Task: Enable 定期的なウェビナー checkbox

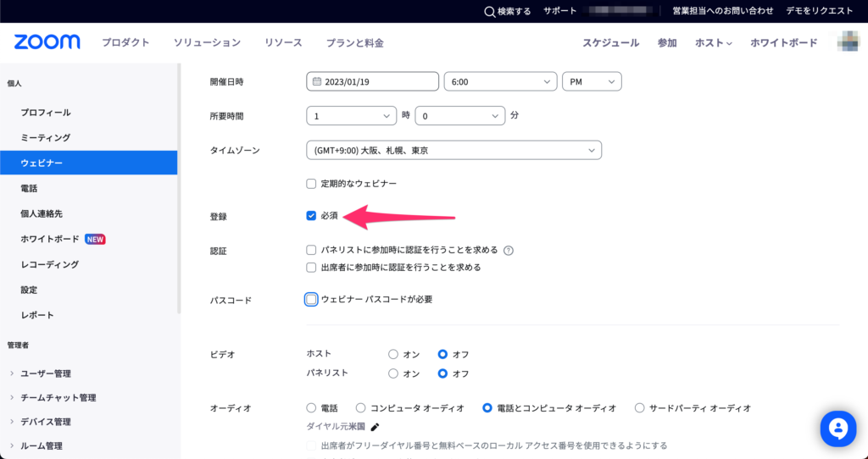Action: pyautogui.click(x=311, y=184)
